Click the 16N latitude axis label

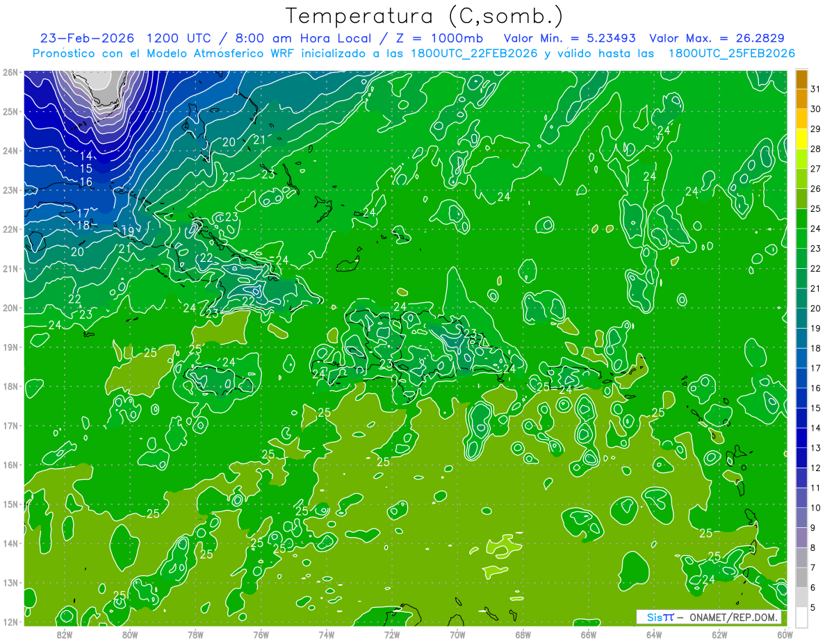click(x=10, y=465)
